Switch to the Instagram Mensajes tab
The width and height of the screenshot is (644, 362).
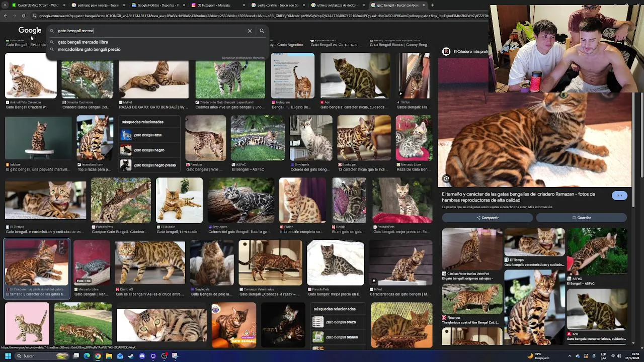tap(217, 5)
